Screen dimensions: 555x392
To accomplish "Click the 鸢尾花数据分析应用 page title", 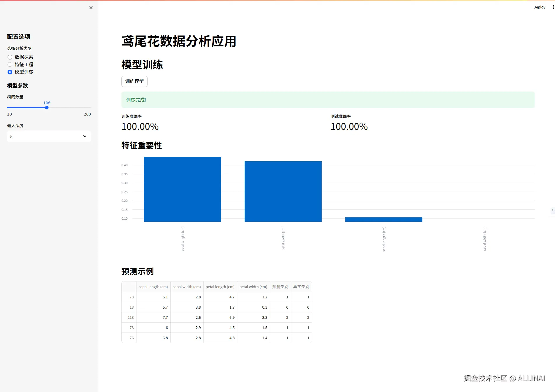I will point(179,41).
